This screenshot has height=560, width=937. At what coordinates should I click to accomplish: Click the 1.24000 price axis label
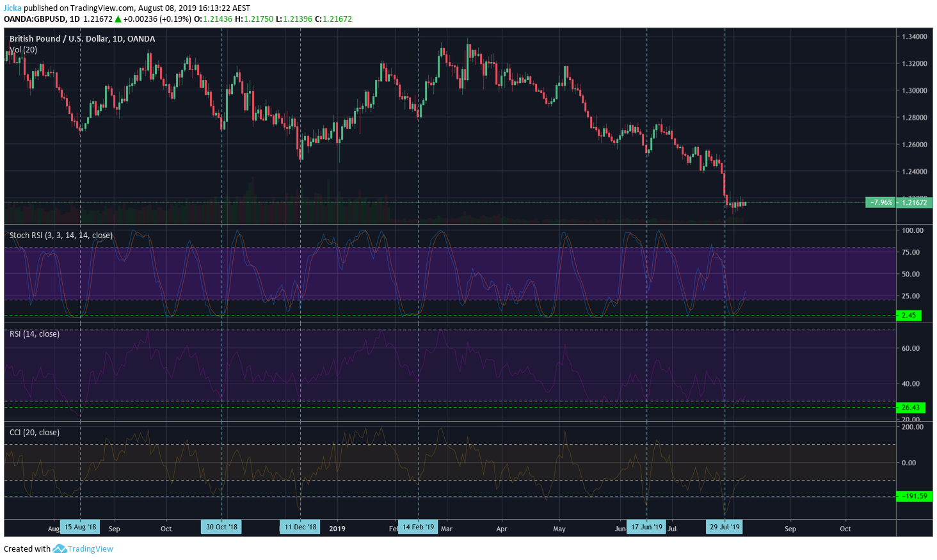coord(914,172)
